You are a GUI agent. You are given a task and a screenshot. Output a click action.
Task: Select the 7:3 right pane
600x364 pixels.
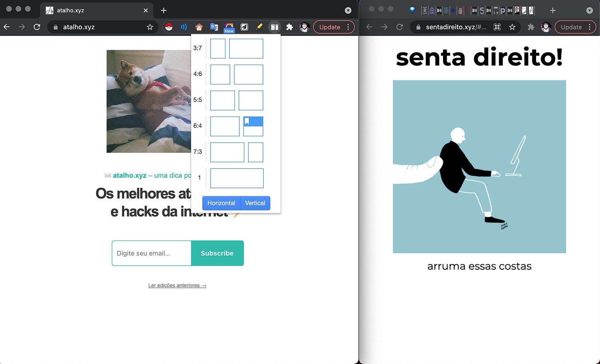click(255, 152)
